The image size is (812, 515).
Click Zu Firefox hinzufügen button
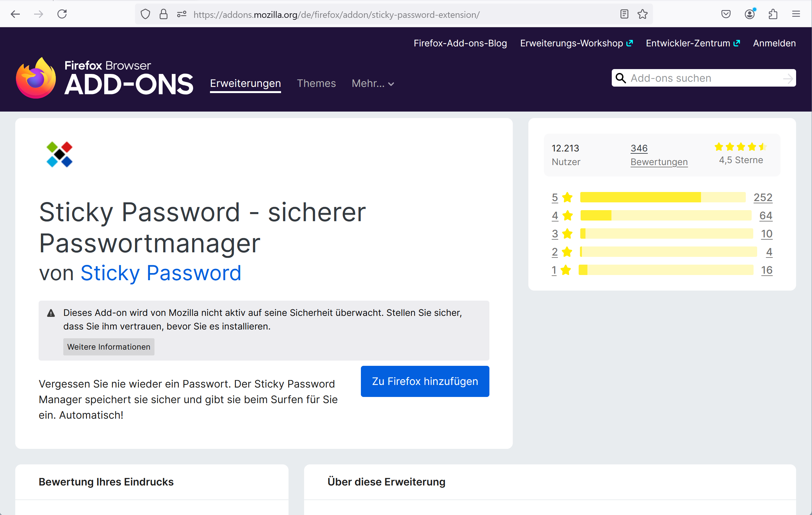pos(425,381)
